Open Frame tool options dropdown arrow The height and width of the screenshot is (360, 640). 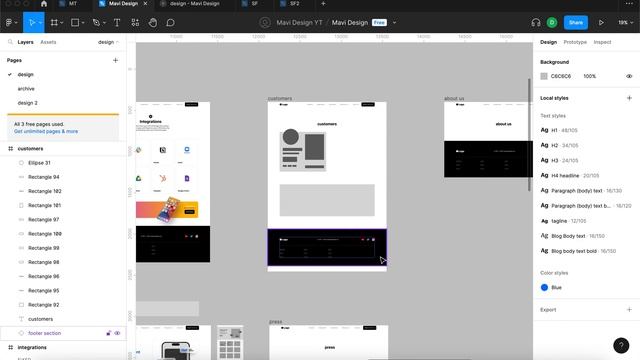point(62,23)
